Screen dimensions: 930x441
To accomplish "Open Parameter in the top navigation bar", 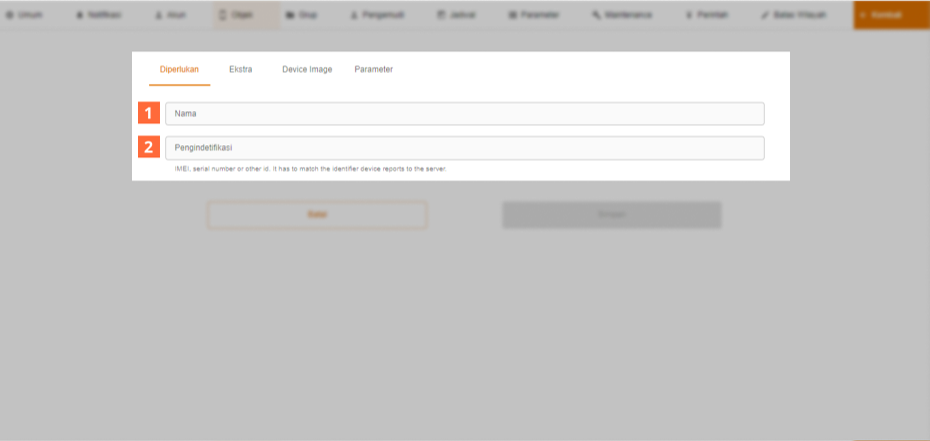I will tap(534, 16).
